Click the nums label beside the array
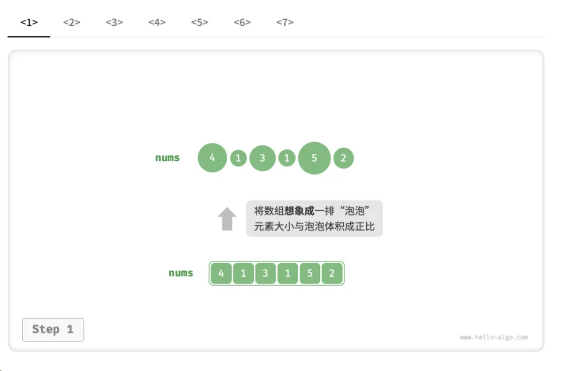588x371 pixels. coord(180,273)
